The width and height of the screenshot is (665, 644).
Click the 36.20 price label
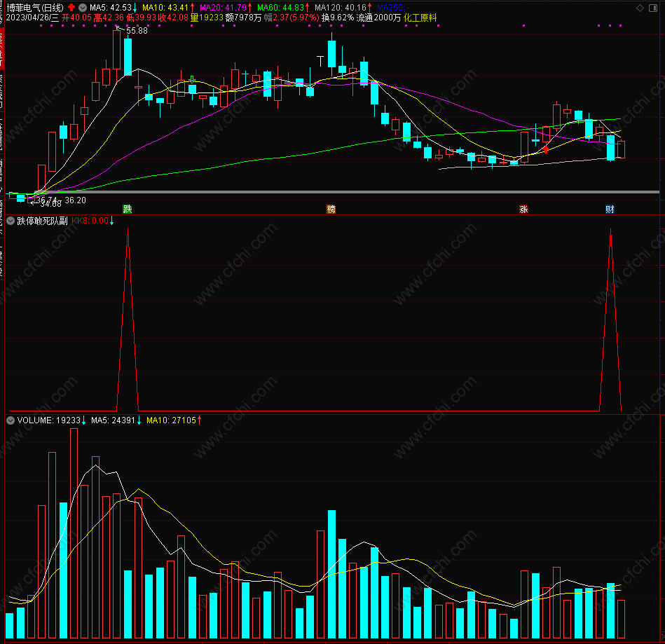75,200
